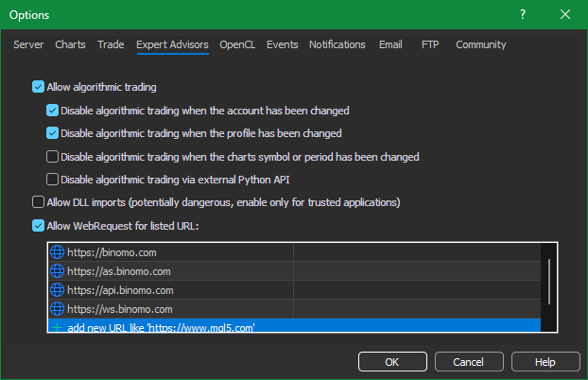Click globe icon beside https://ws.binomo.com
This screenshot has height=380, width=588.
click(57, 309)
